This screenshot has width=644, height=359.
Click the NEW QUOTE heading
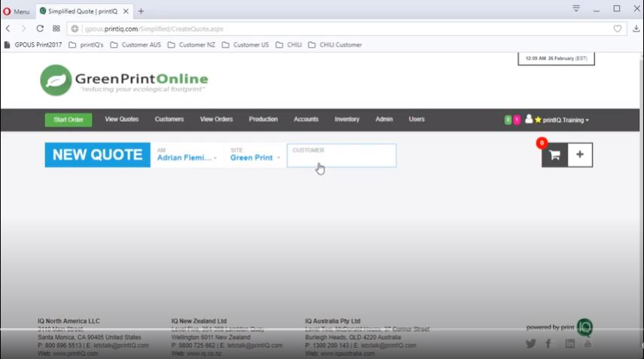97,155
